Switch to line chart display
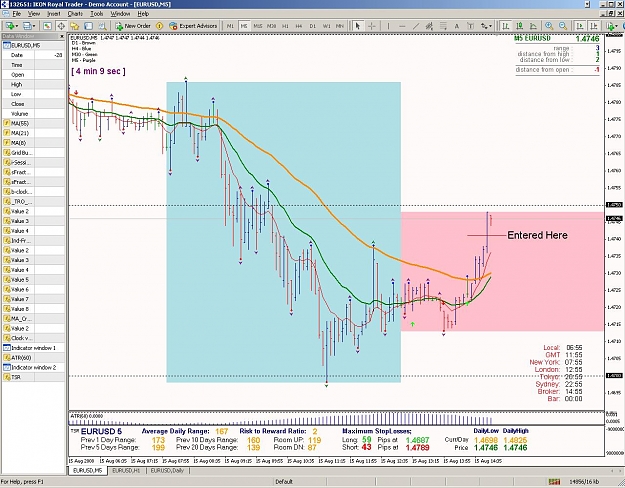 533,26
